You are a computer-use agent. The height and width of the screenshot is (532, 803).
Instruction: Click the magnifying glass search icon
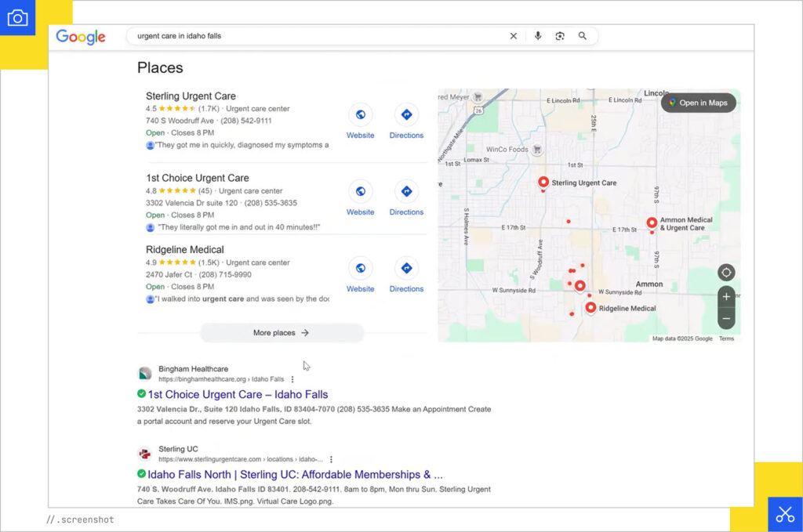(x=583, y=35)
